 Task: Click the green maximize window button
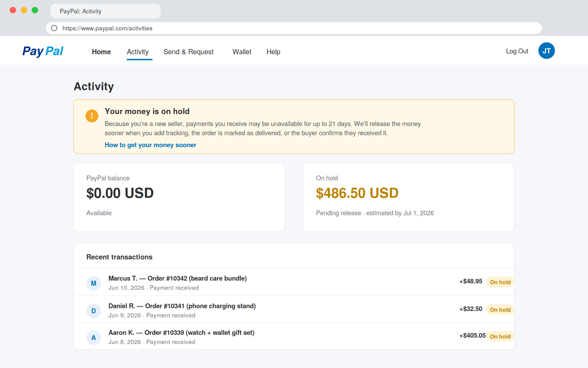(35, 10)
